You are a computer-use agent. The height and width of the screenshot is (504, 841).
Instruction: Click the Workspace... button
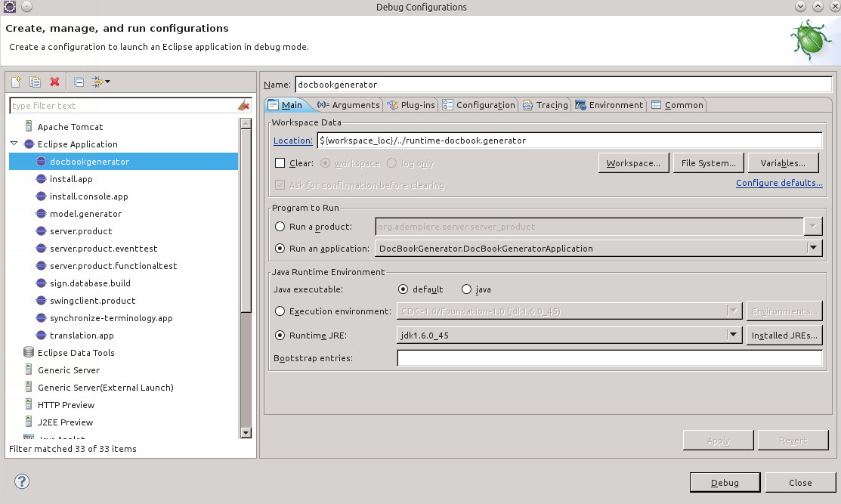click(x=633, y=163)
